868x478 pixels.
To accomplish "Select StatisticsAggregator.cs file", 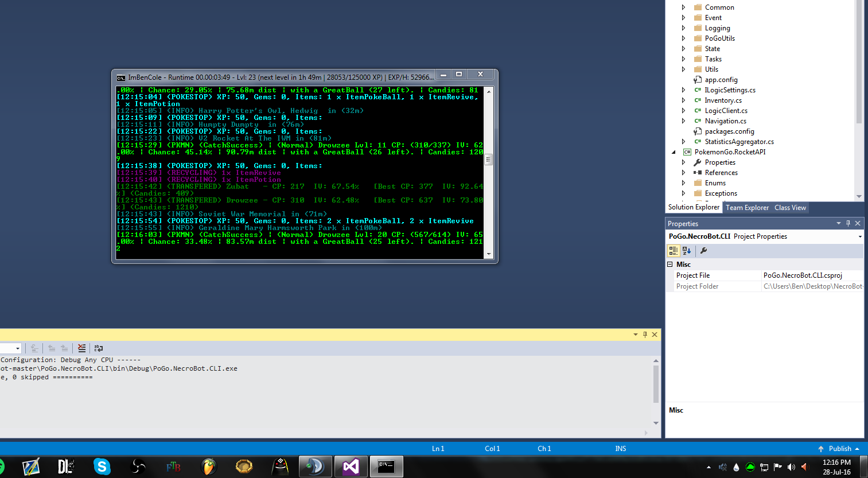I will [739, 142].
